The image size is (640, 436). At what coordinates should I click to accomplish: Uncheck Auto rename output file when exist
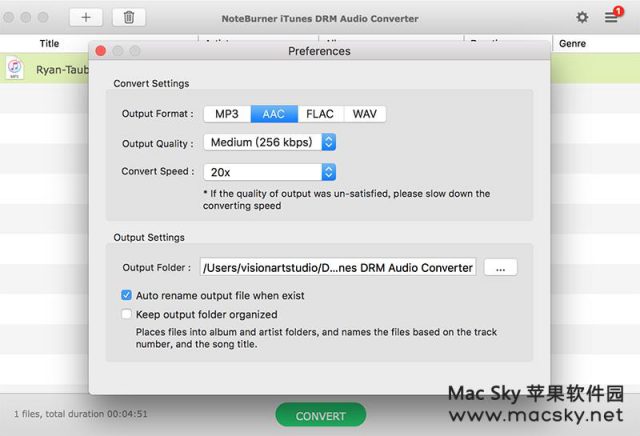[127, 295]
